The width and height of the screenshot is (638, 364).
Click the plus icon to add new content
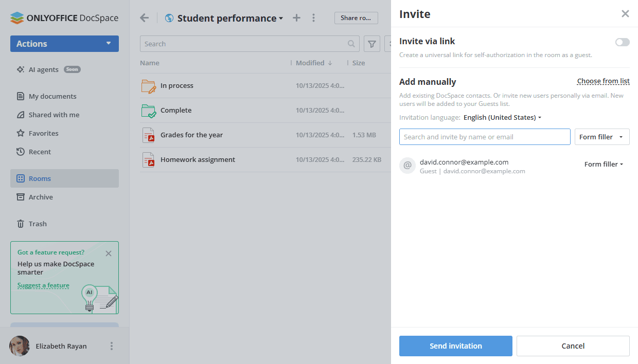[296, 17]
